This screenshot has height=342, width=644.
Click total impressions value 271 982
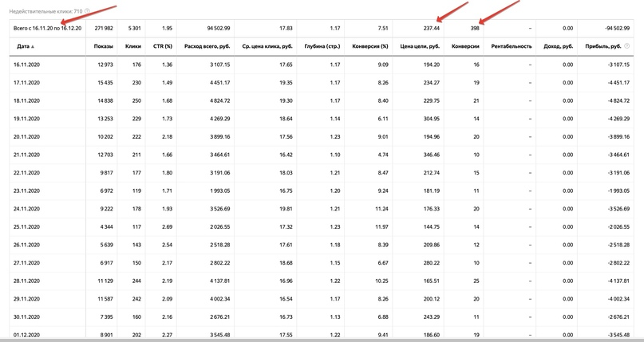104,28
